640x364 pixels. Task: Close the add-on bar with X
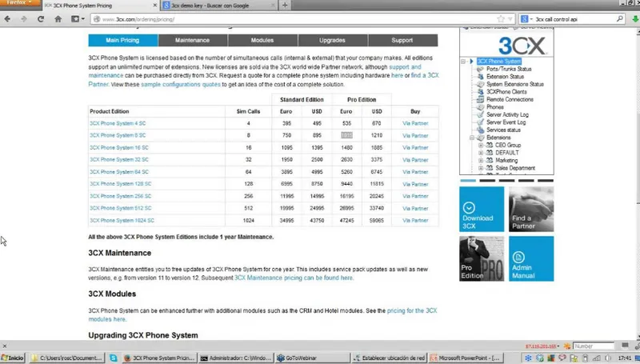[5, 346]
